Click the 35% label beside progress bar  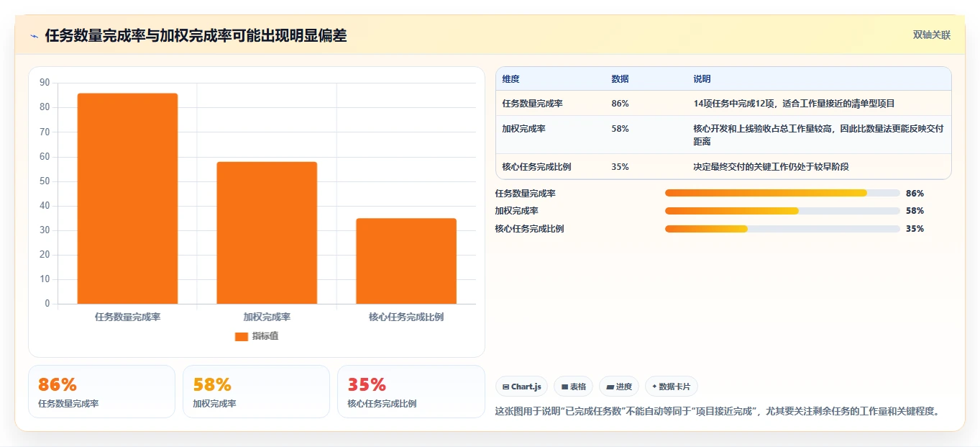(x=915, y=229)
